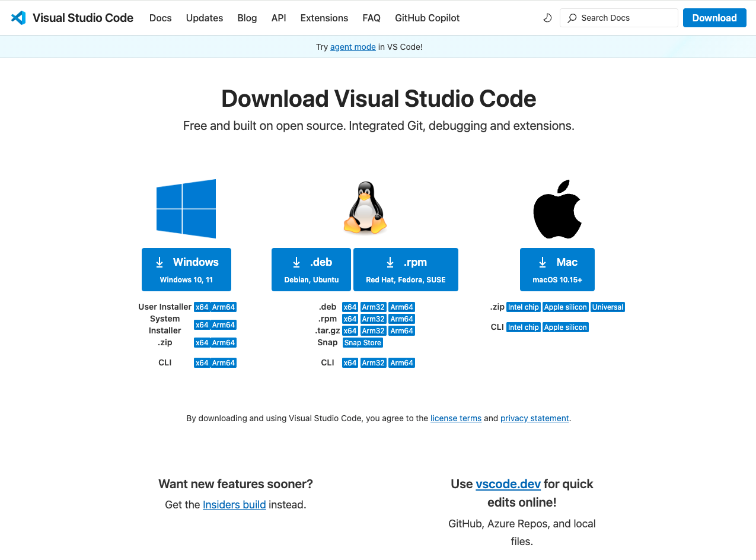Click the Apple logo image
Image resolution: width=756 pixels, height=560 pixels.
click(x=557, y=209)
